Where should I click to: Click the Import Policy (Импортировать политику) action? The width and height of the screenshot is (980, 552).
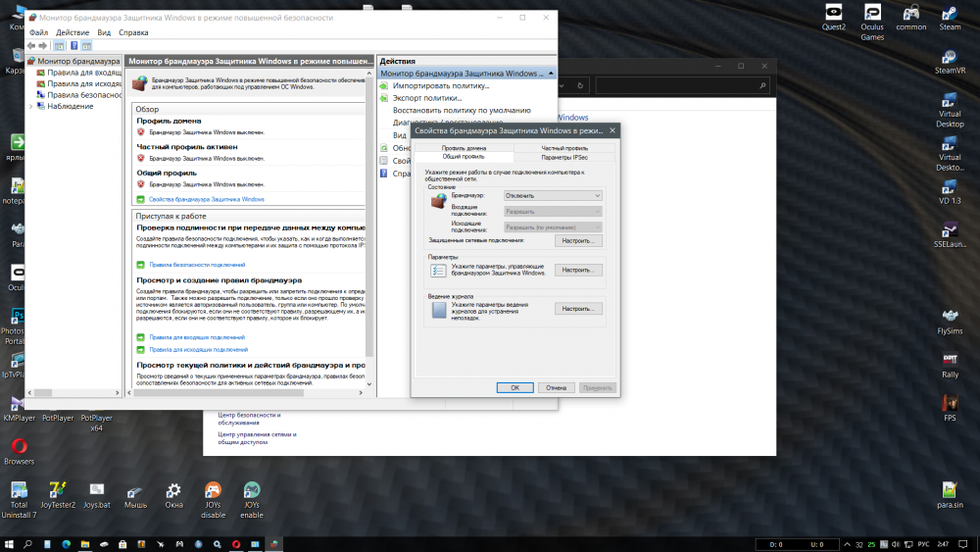[440, 86]
